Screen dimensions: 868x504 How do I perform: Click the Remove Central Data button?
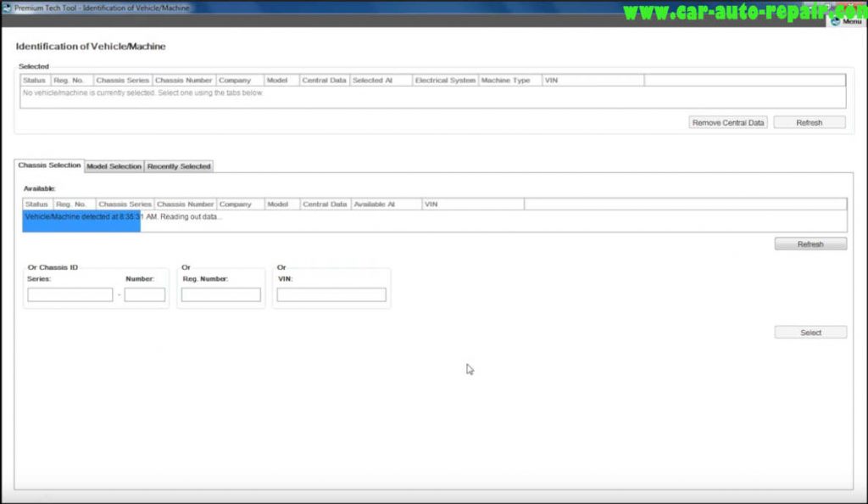pos(726,122)
